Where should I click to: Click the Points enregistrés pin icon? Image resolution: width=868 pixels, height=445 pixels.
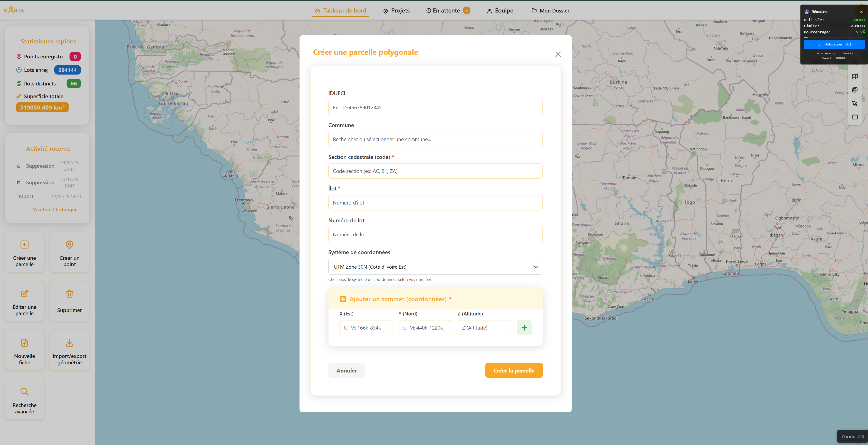[19, 57]
